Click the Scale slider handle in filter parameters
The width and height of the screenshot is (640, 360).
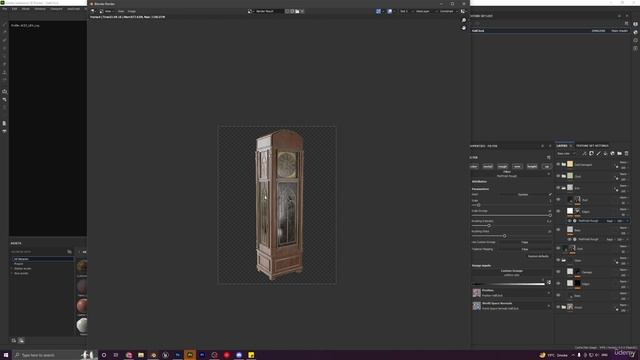coord(478,205)
